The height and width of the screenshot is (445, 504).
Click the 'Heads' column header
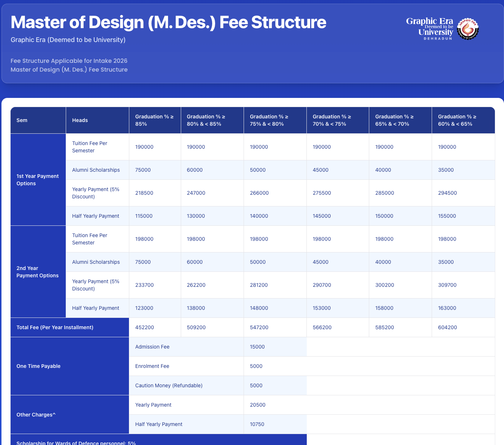[80, 120]
